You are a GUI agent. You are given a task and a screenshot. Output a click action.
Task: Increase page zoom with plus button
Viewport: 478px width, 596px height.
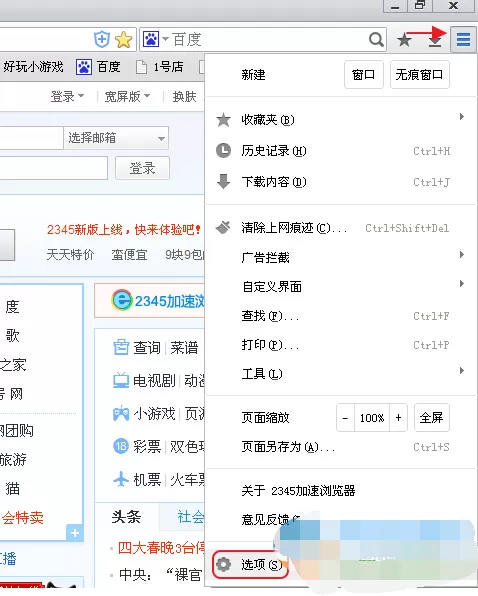398,418
